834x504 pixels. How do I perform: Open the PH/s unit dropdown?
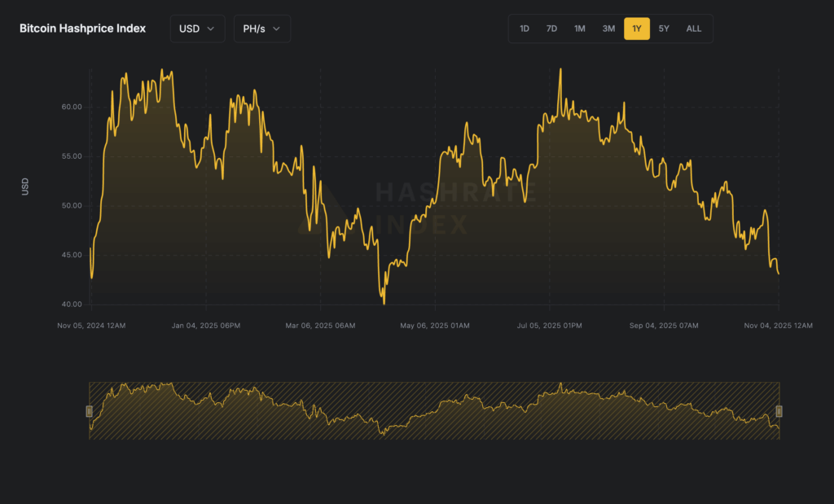(261, 28)
